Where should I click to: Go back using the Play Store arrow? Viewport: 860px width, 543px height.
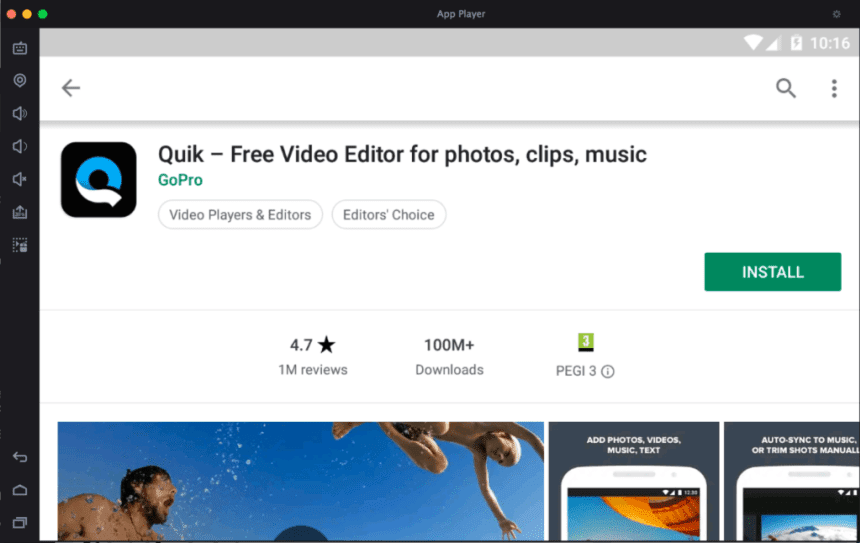71,88
